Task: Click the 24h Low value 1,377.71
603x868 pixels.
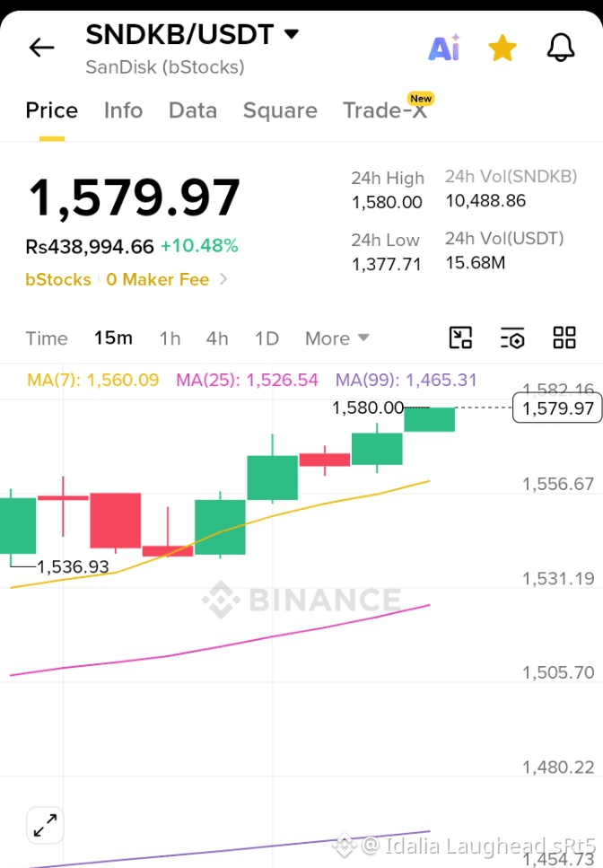Action: [x=386, y=264]
